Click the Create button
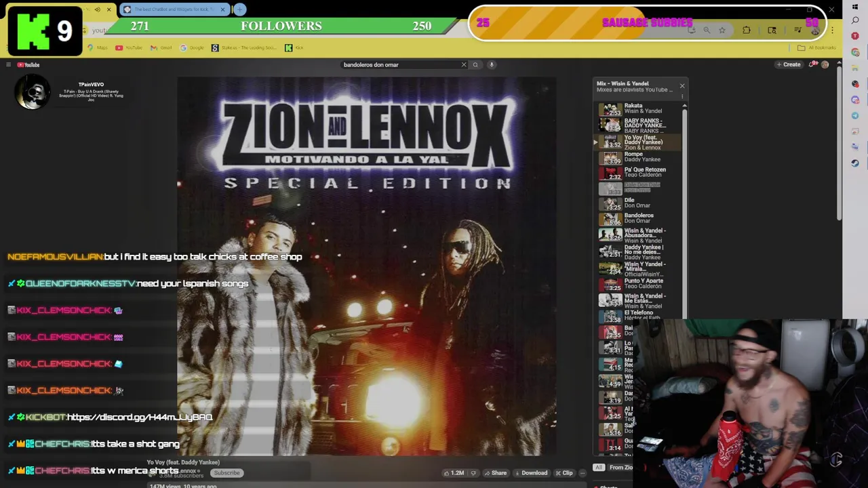The width and height of the screenshot is (868, 488). point(788,64)
